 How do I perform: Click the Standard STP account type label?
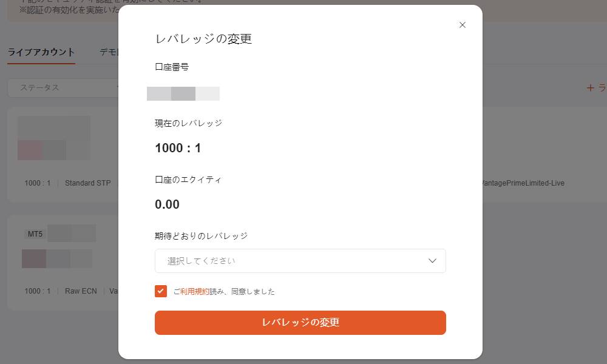point(87,183)
